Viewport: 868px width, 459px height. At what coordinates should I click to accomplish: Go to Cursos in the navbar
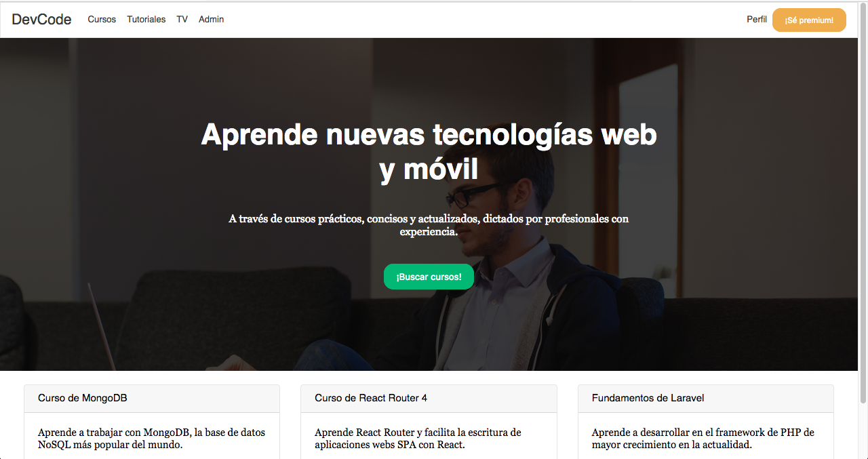click(102, 20)
